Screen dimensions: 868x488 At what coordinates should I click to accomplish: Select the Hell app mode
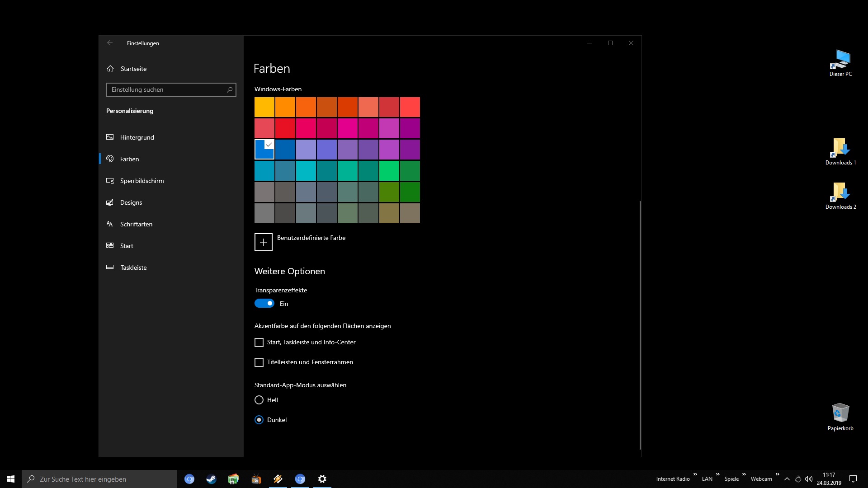(x=259, y=400)
